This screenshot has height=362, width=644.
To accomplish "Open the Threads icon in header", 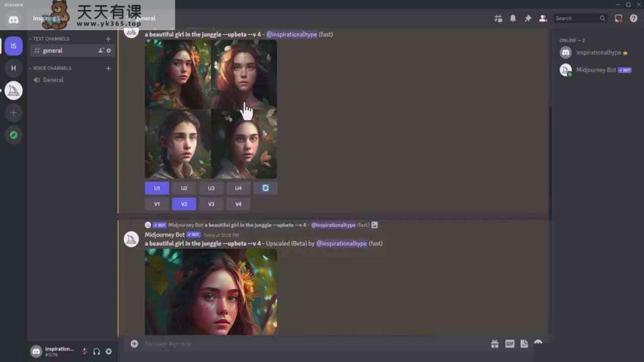I will pyautogui.click(x=498, y=18).
